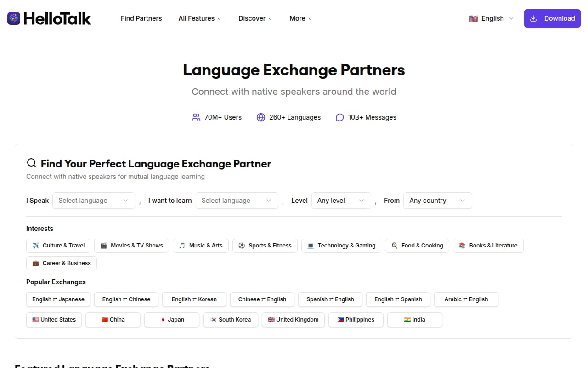Viewport: 588px width, 368px height.
Task: Click the briefcase icon on Career & Business
Action: (x=35, y=263)
